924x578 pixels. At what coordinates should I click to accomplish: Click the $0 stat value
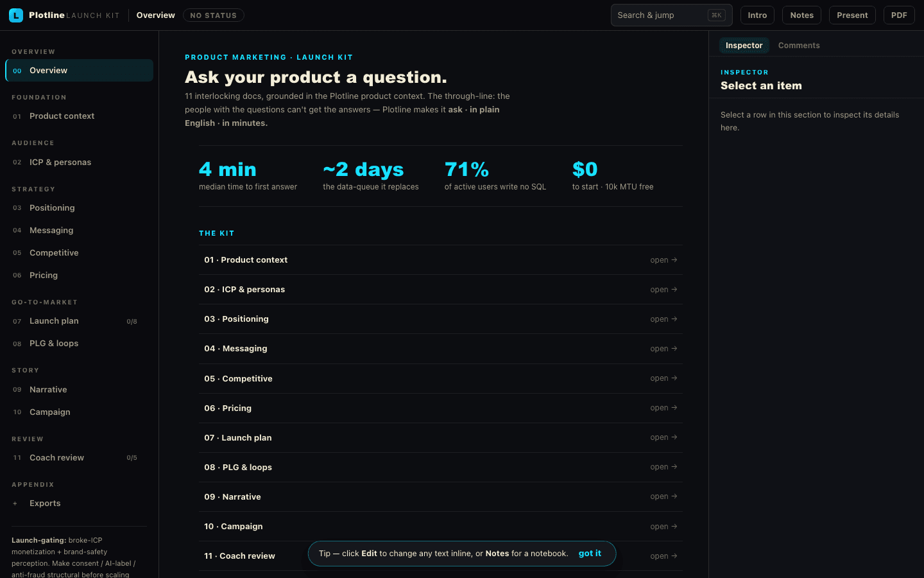585,170
